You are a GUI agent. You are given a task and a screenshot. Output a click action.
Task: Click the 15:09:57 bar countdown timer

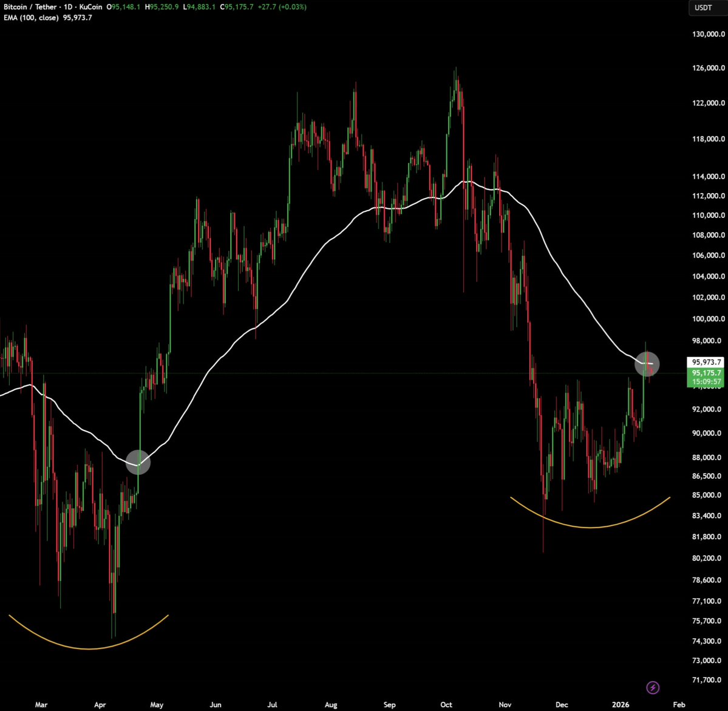point(706,382)
